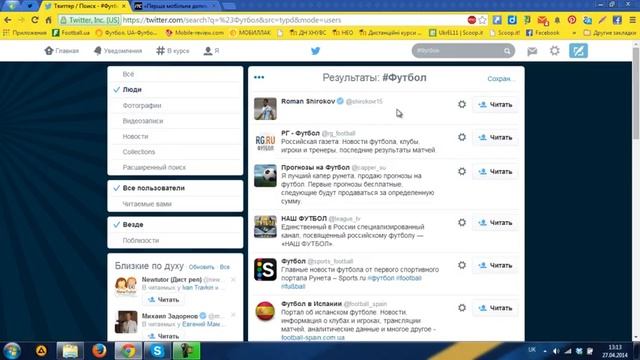Click the browser address bar
The image size is (640, 360).
pos(261,20)
